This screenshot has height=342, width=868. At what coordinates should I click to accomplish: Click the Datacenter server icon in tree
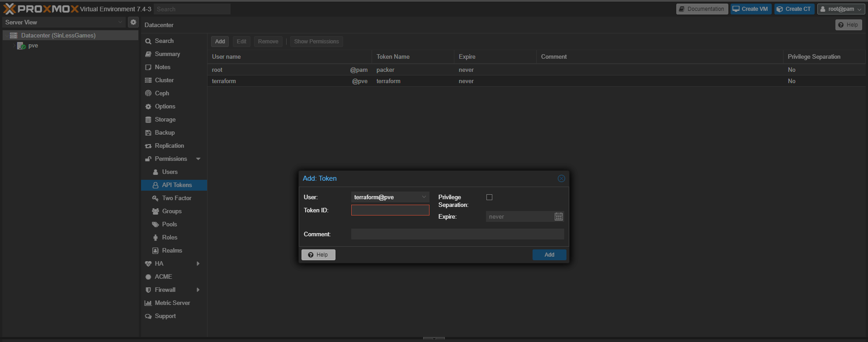(x=14, y=35)
